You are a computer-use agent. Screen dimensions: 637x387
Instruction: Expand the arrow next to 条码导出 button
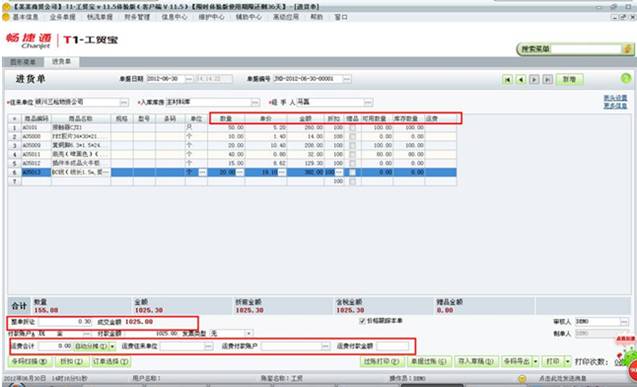click(x=536, y=361)
